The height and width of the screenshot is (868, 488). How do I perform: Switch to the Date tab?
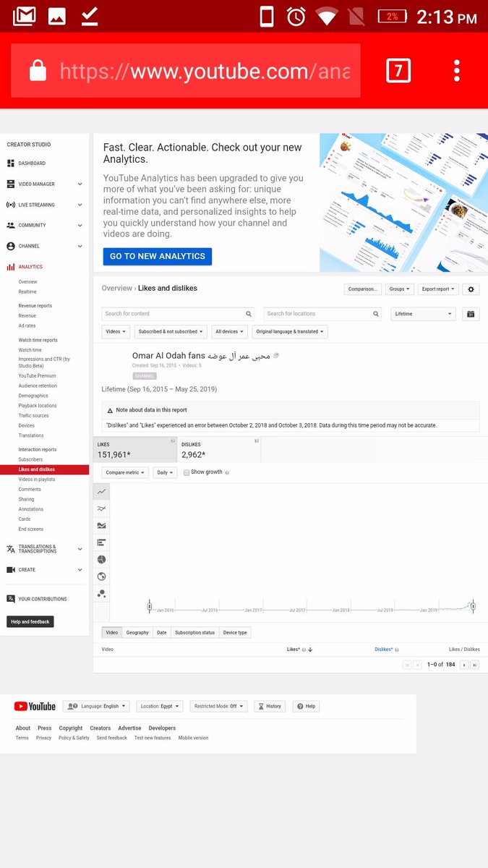click(162, 632)
